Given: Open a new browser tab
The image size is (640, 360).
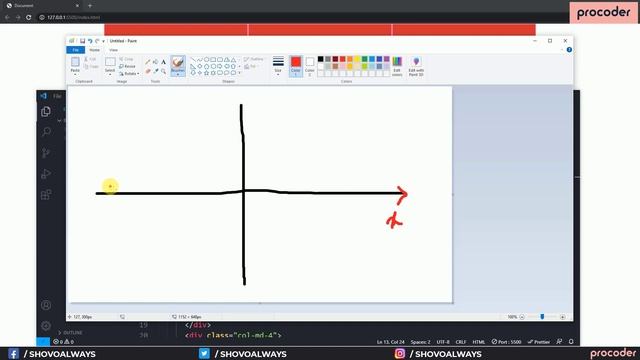Looking at the screenshot, I should 90,6.
